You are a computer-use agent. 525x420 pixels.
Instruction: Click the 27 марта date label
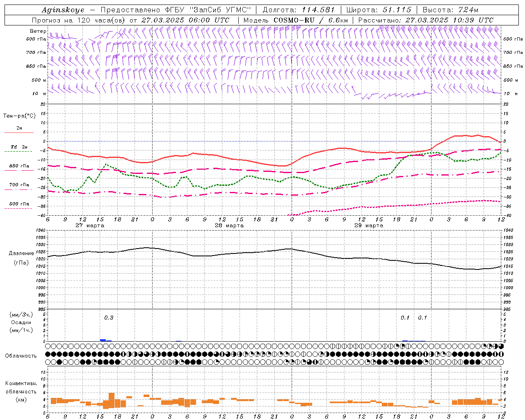pos(90,226)
